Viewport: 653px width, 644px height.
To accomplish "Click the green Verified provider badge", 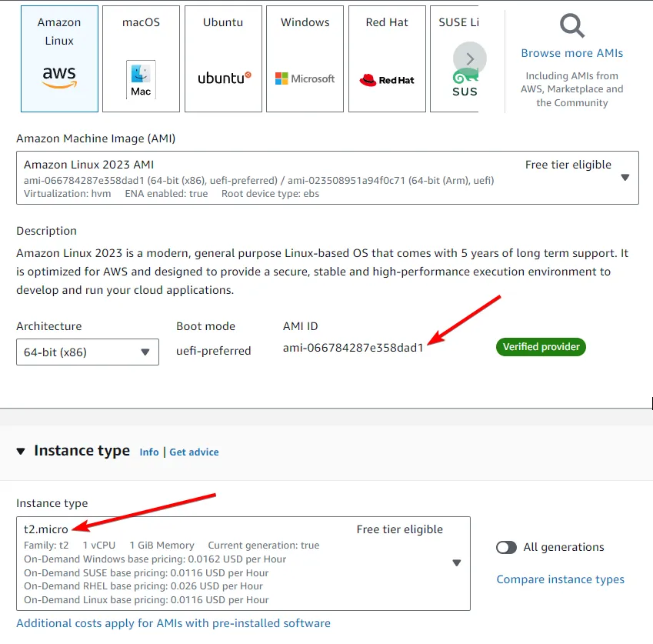I will coord(541,347).
